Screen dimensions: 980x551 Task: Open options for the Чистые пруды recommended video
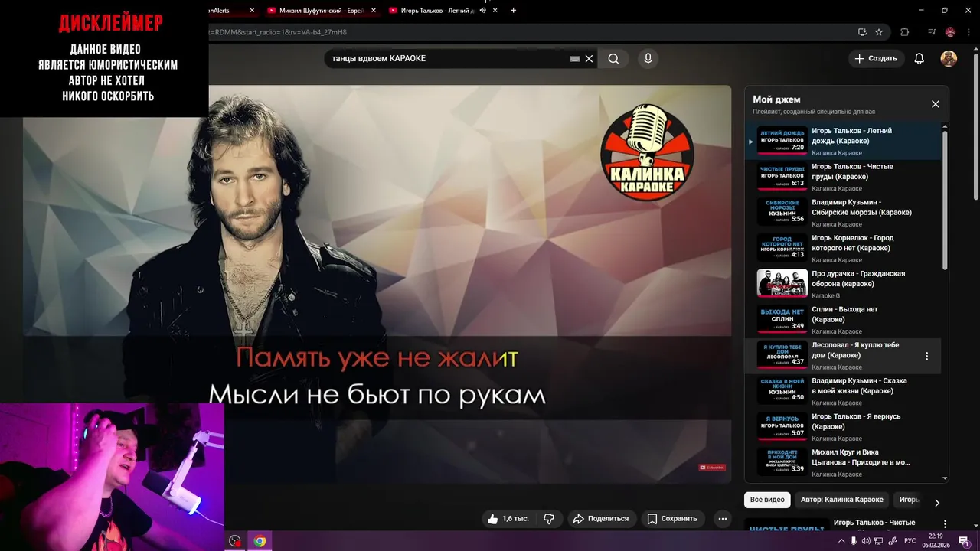(x=946, y=524)
